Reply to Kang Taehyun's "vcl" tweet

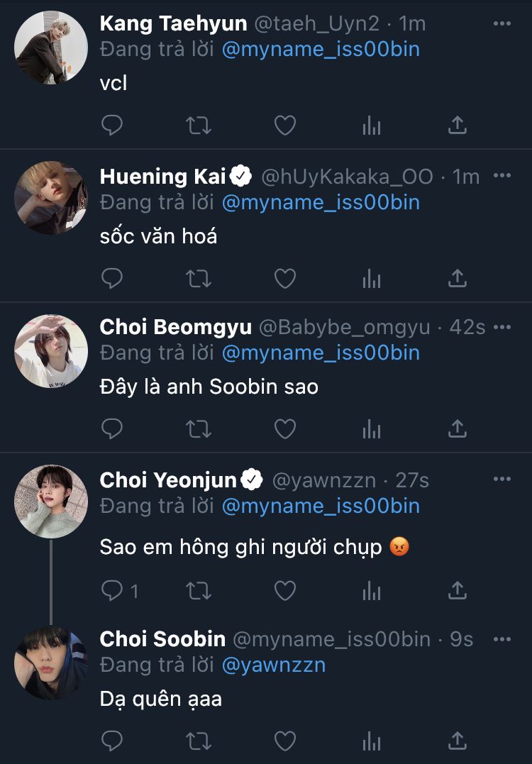(x=112, y=126)
